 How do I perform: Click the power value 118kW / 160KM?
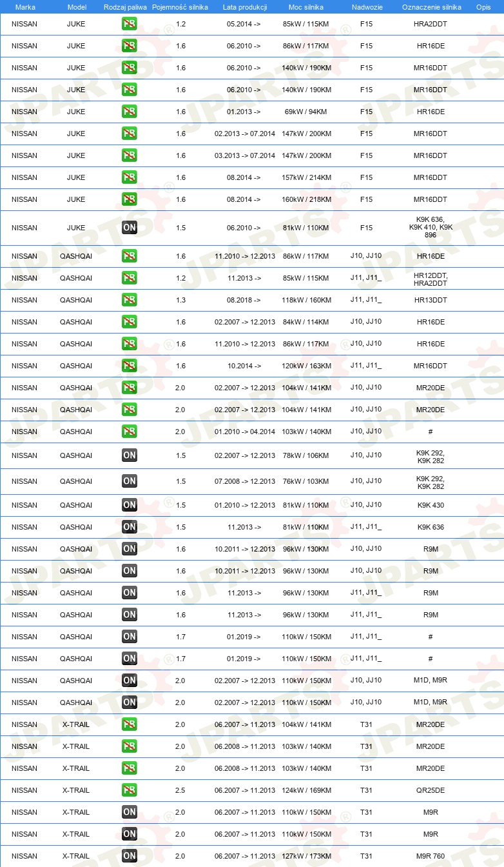click(307, 300)
